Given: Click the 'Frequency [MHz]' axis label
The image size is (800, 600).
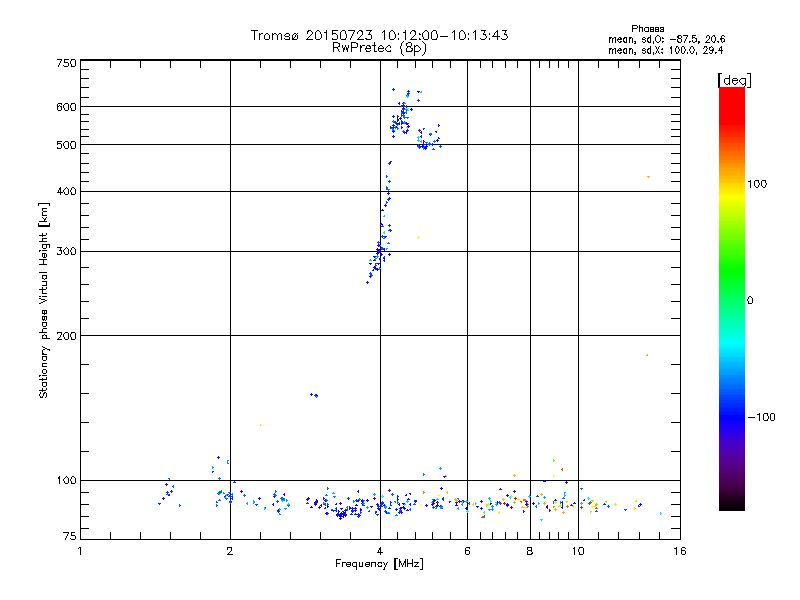Looking at the screenshot, I should click(x=379, y=564).
